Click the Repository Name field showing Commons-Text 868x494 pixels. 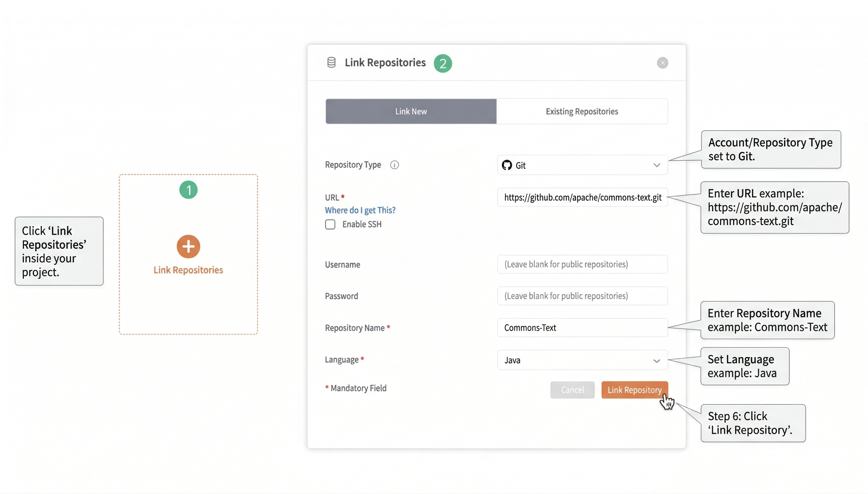(x=581, y=328)
